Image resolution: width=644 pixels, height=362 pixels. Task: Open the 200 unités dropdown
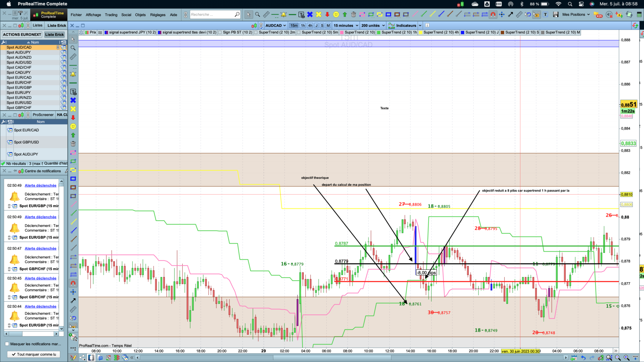click(373, 25)
